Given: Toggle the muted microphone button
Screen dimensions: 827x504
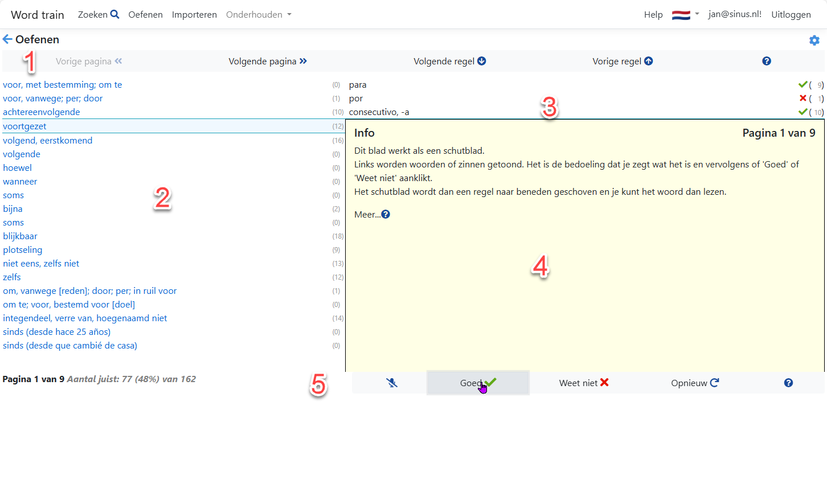Looking at the screenshot, I should click(391, 383).
